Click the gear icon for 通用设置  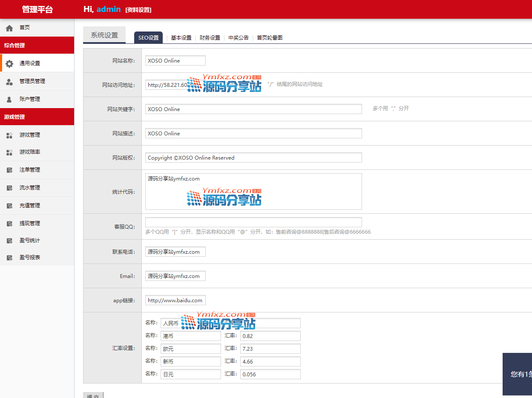[9, 63]
